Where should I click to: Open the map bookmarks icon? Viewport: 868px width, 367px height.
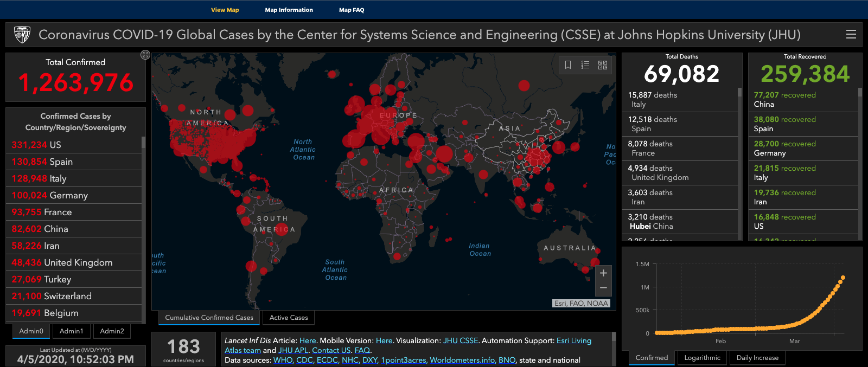pyautogui.click(x=568, y=65)
